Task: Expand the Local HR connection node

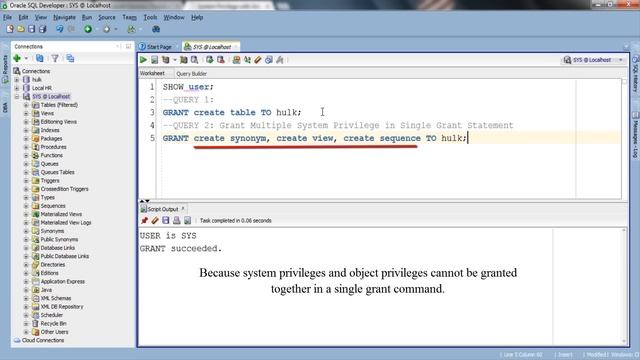Action: [x=17, y=88]
